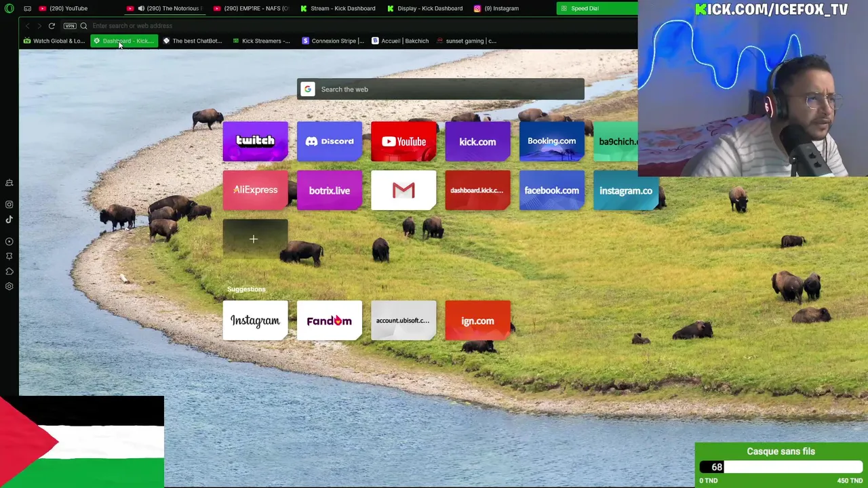Go back with the back arrow
The height and width of the screenshot is (488, 868).
click(27, 26)
